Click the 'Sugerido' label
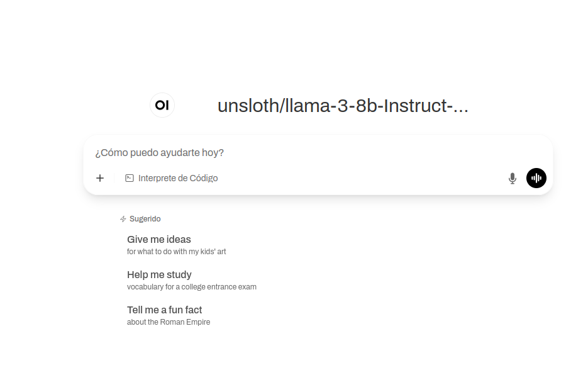The height and width of the screenshot is (392, 588). pyautogui.click(x=145, y=219)
